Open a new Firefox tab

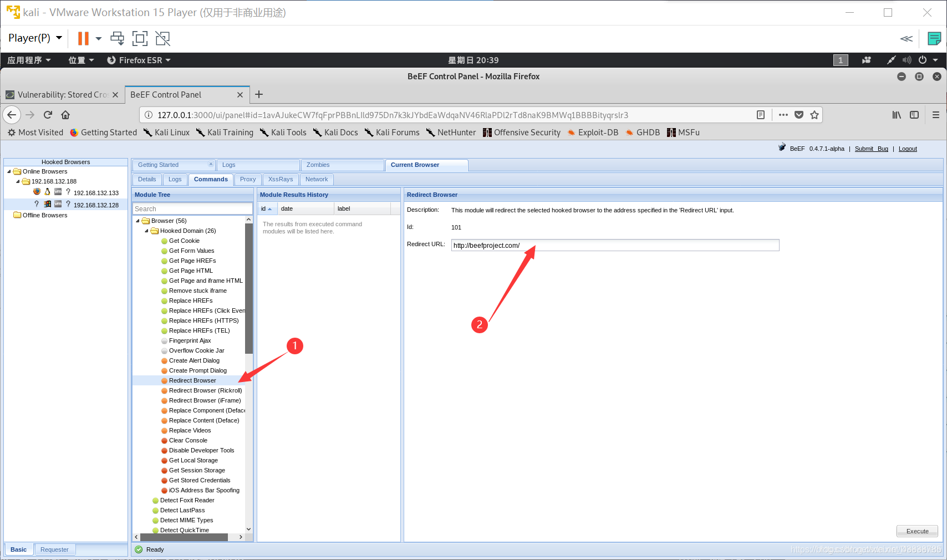click(x=259, y=94)
